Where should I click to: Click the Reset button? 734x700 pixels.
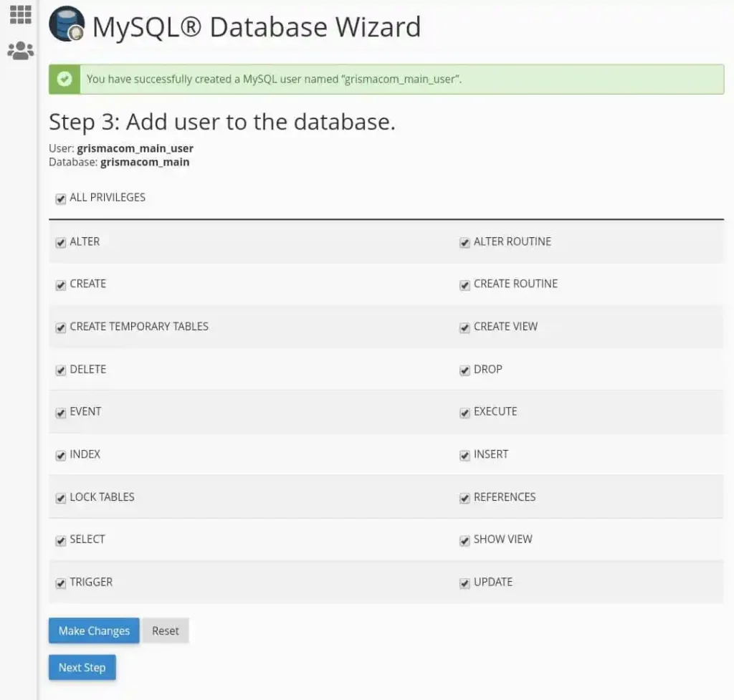[x=166, y=631]
